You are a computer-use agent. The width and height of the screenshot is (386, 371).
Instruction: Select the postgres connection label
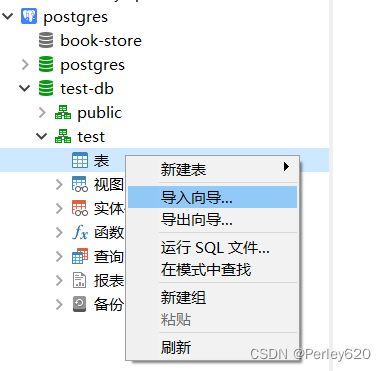[x=76, y=17]
